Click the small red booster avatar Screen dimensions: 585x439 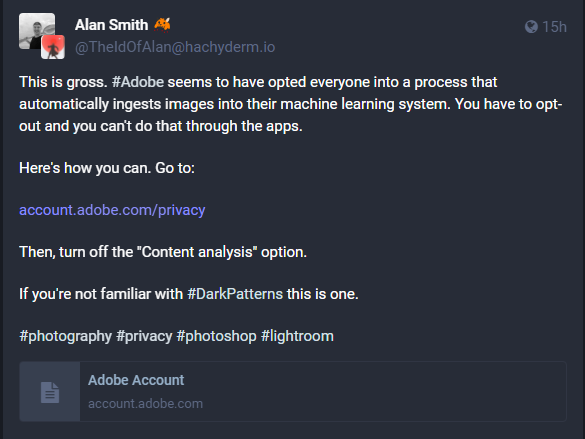[53, 47]
